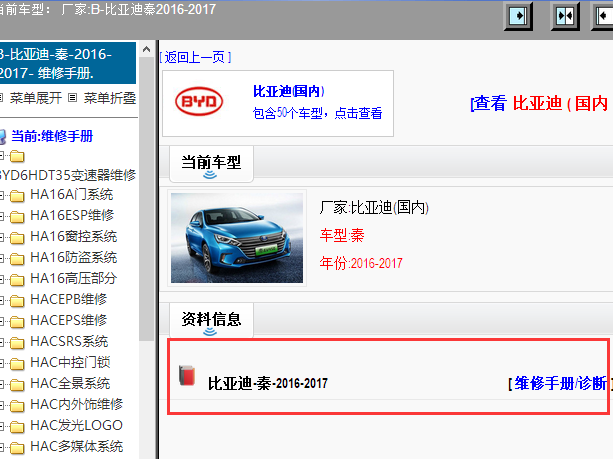613x459 pixels.
Task: Open the 比亚迪(国内) brand link
Action: tap(289, 91)
